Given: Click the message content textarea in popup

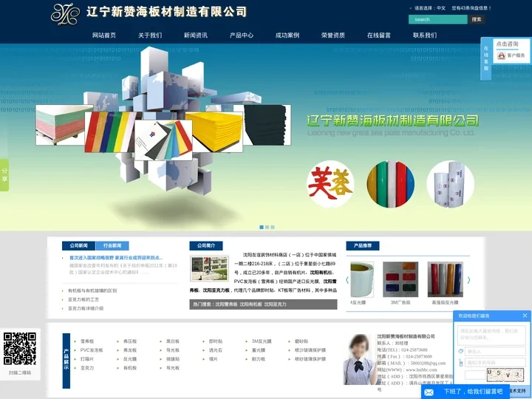Looking at the screenshot, I should (x=491, y=334).
